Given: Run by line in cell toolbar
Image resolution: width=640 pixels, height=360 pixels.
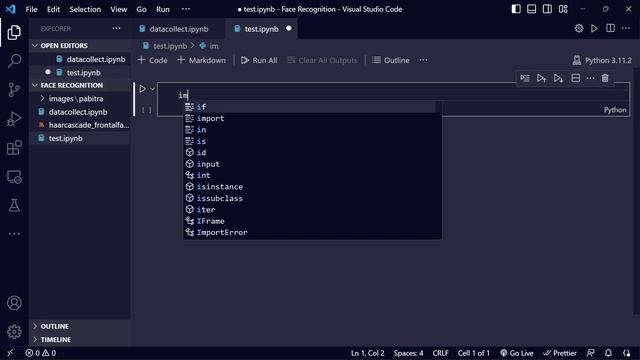Looking at the screenshot, I should pos(525,78).
